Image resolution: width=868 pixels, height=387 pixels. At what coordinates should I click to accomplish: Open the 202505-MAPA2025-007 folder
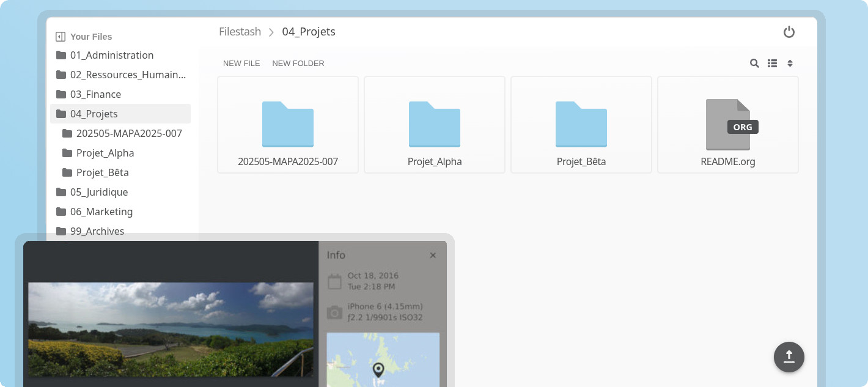(287, 125)
